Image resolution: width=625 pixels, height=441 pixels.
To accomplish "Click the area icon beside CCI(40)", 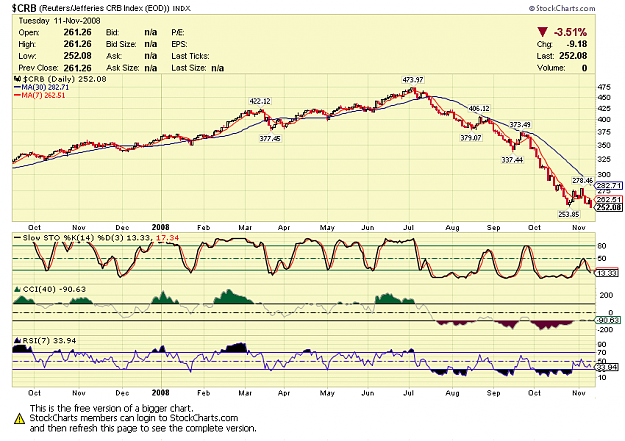I will (17, 289).
